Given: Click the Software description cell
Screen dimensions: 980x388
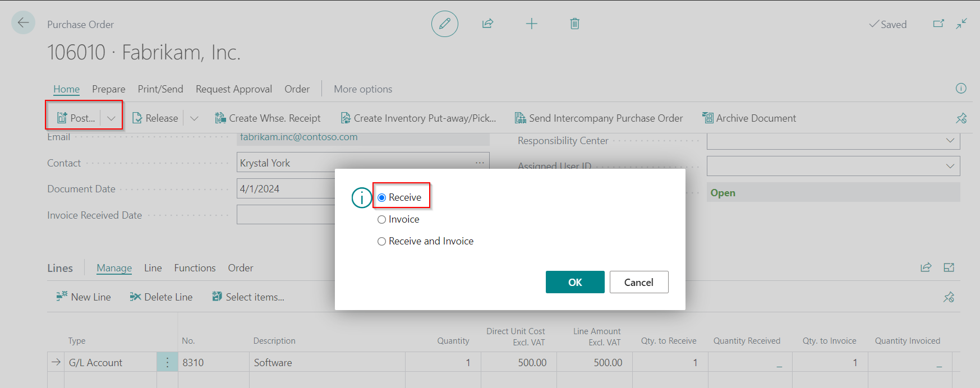Looking at the screenshot, I should [x=327, y=362].
